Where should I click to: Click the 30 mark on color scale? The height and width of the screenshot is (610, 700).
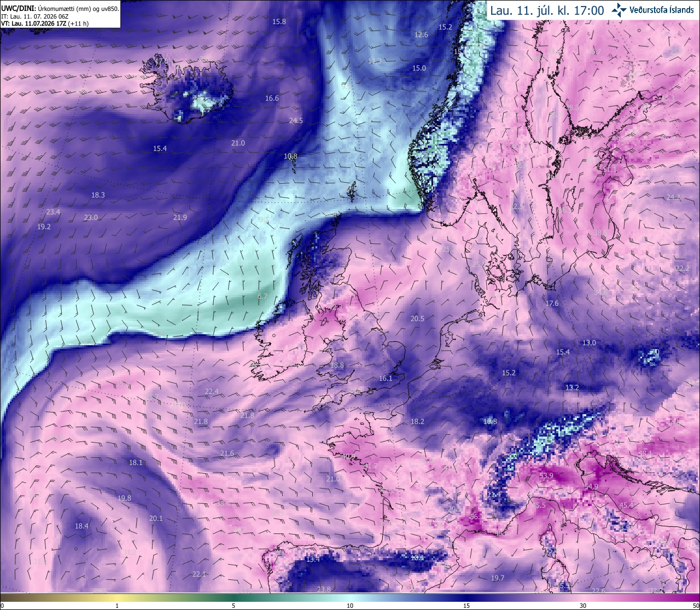point(583,605)
